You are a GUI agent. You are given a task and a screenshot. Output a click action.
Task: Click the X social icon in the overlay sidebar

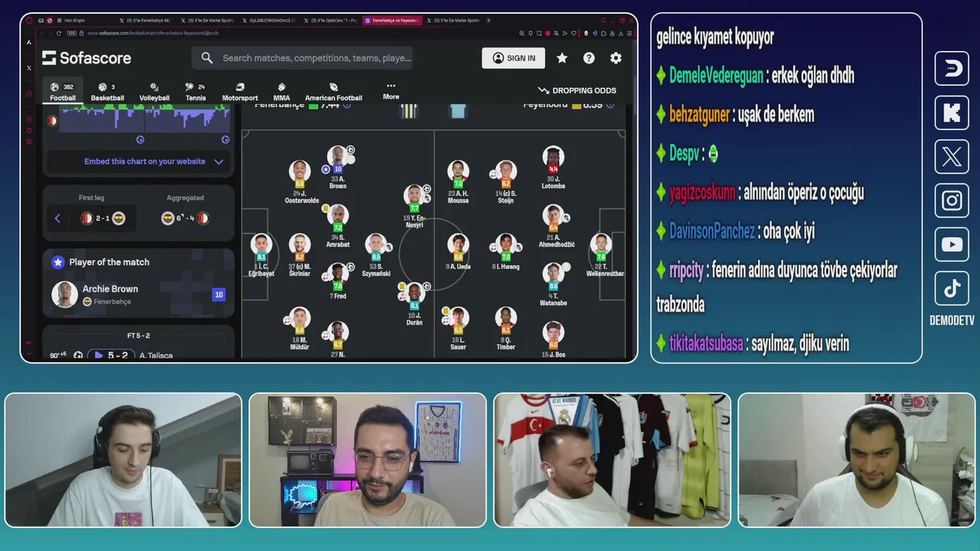tap(952, 157)
